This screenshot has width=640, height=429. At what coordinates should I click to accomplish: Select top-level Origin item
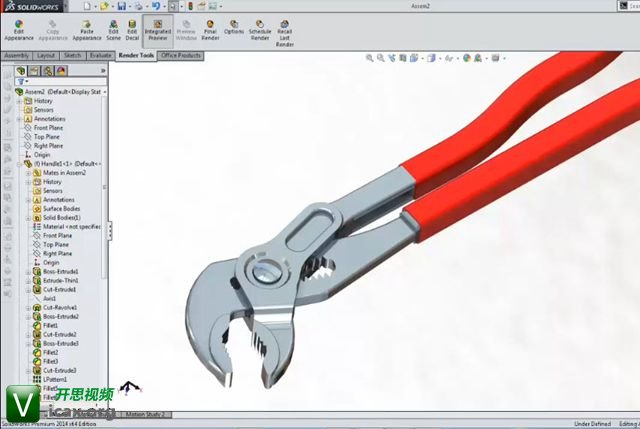pyautogui.click(x=37, y=155)
